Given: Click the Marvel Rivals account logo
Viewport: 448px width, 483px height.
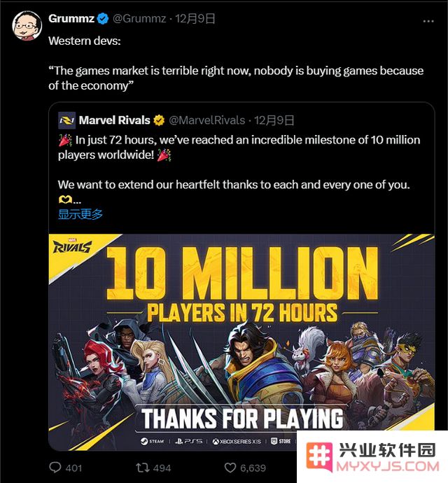Looking at the screenshot, I should click(x=67, y=120).
